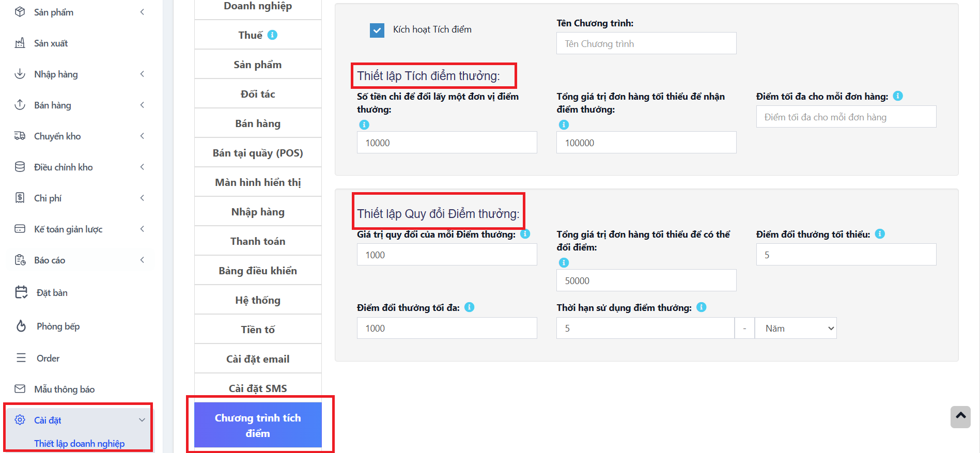This screenshot has width=980, height=453.
Task: Expand the Điều chỉnh kho sidebar chevron
Action: (x=142, y=167)
